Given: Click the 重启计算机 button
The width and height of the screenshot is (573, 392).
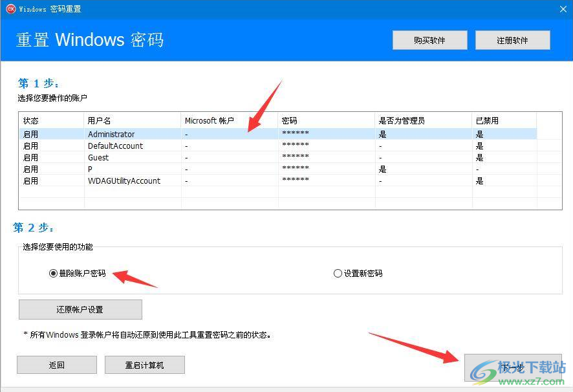Looking at the screenshot, I should (144, 364).
